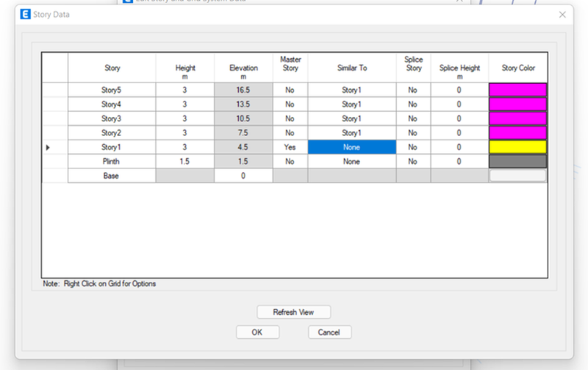588x370 pixels.
Task: Click the Similar To column header
Action: click(x=352, y=68)
